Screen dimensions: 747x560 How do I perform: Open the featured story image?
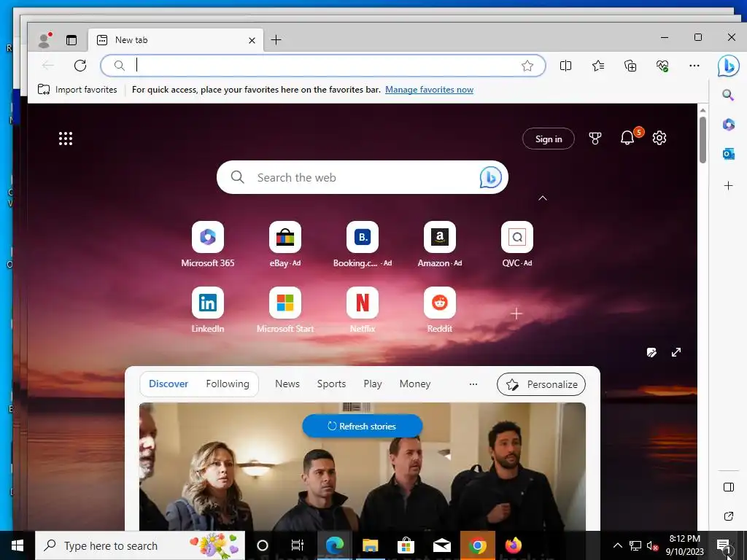tap(362, 467)
